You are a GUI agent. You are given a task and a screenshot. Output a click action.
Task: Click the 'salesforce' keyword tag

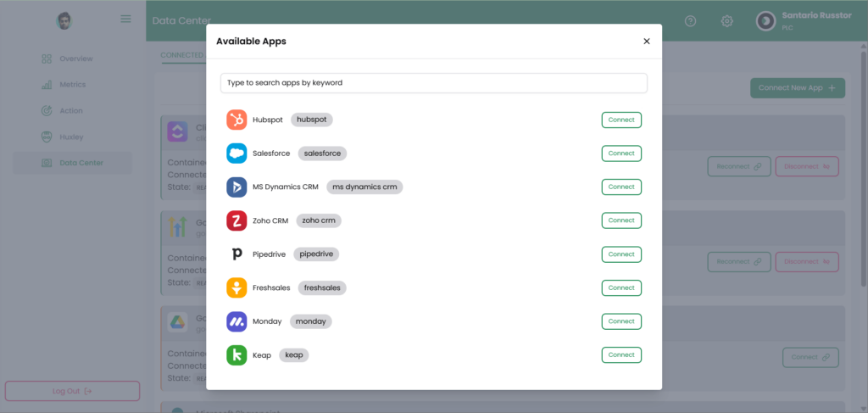coord(322,153)
